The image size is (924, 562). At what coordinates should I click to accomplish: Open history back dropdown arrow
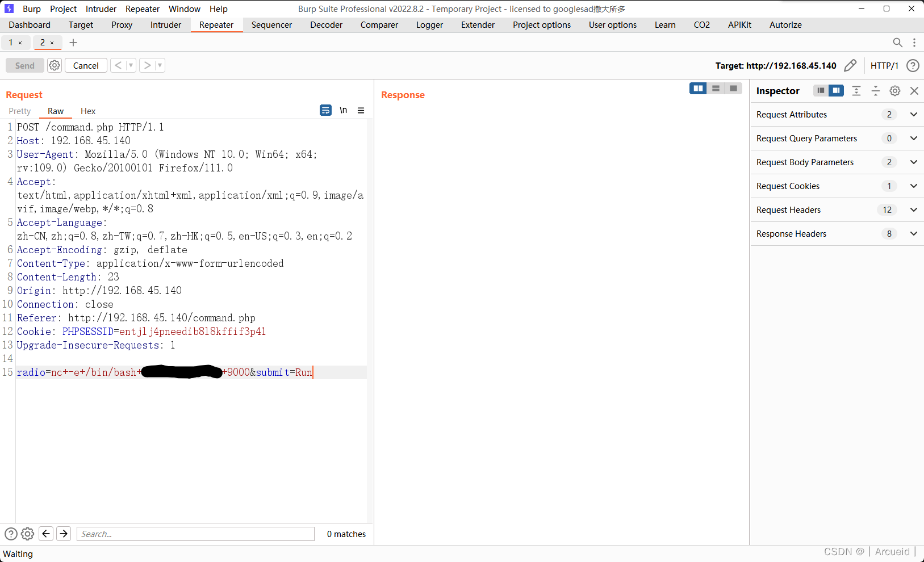click(131, 65)
